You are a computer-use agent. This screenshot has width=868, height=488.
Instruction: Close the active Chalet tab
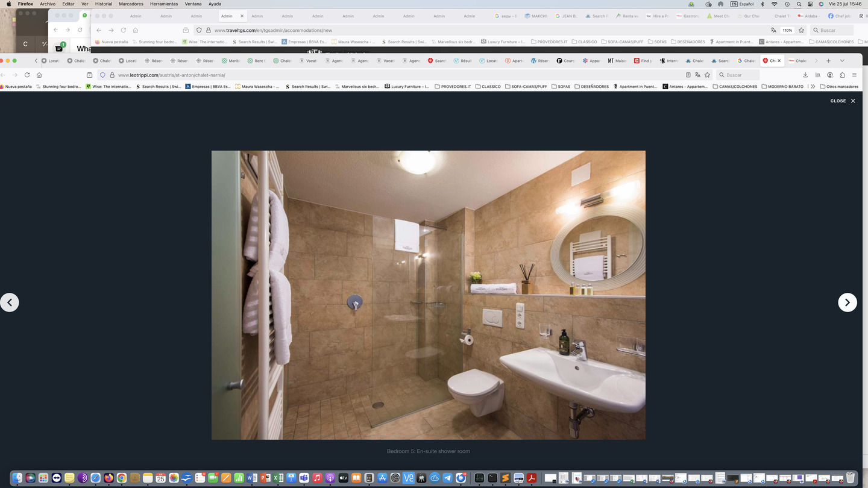pyautogui.click(x=779, y=61)
